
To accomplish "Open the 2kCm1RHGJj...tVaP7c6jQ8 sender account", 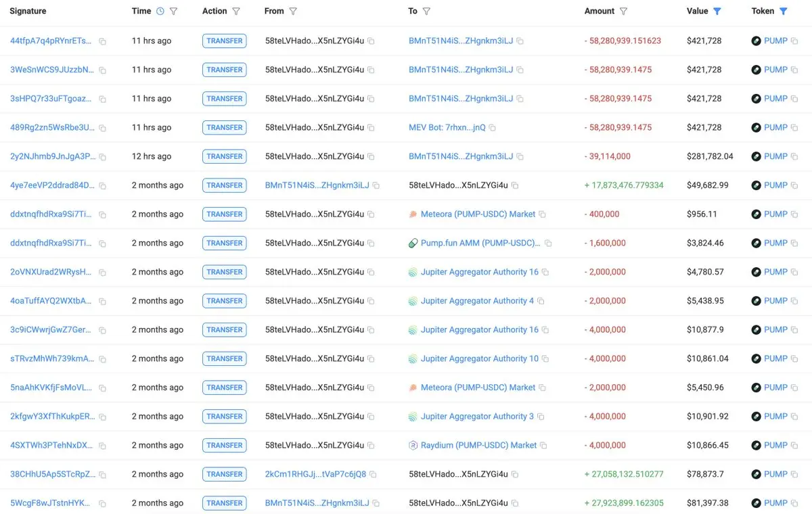I will click(315, 474).
